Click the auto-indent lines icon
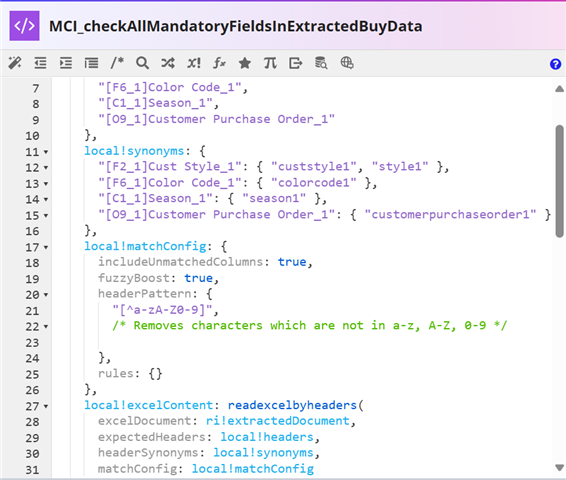566x480 pixels. click(91, 63)
